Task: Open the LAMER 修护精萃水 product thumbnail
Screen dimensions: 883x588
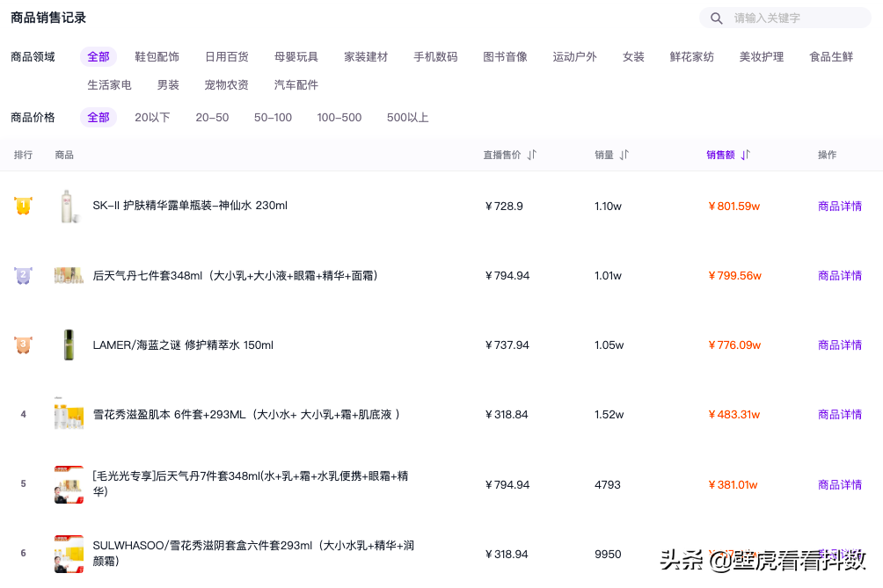Action: [x=69, y=345]
